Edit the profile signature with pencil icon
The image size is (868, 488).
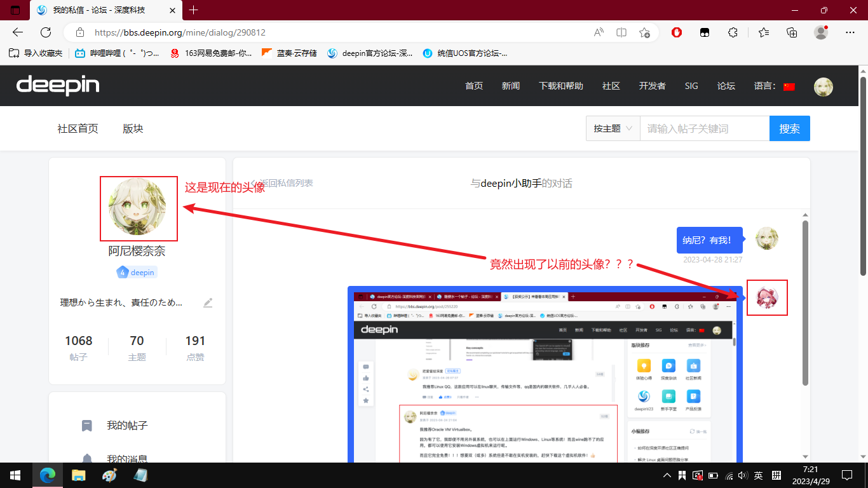208,303
